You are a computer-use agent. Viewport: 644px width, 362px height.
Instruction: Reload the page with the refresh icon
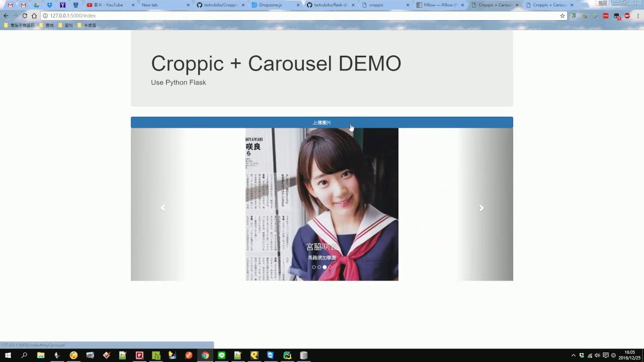click(x=25, y=16)
